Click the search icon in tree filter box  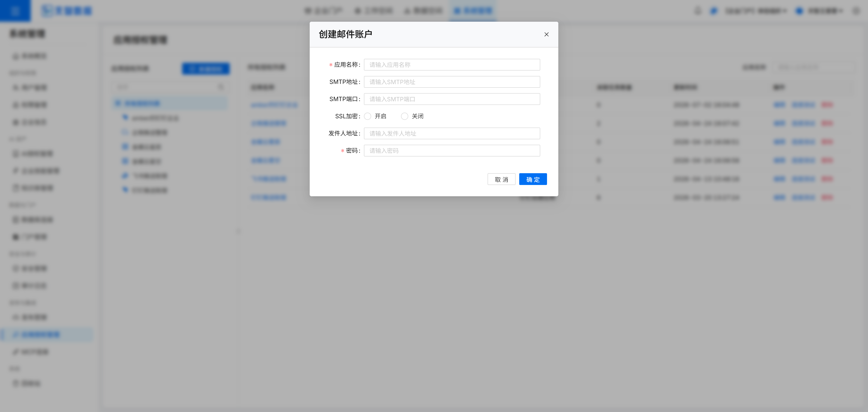221,87
